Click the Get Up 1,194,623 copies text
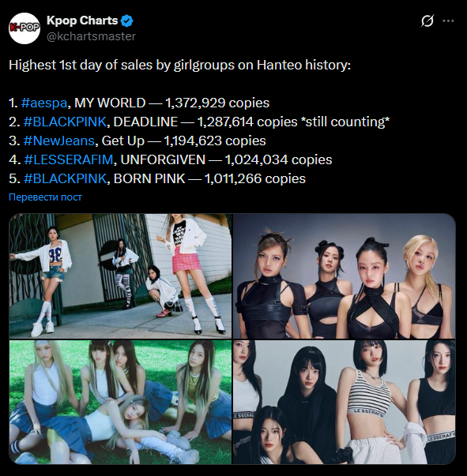This screenshot has height=476, width=467. 183,141
